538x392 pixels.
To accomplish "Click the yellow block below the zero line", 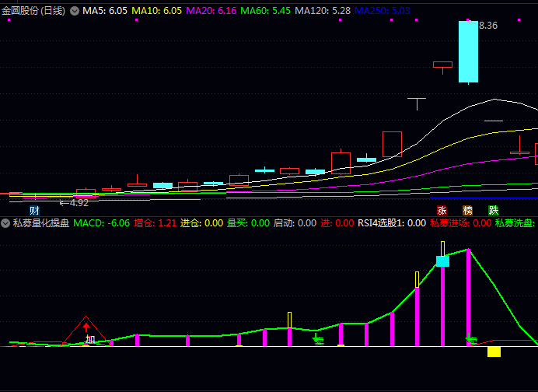I will tap(494, 352).
